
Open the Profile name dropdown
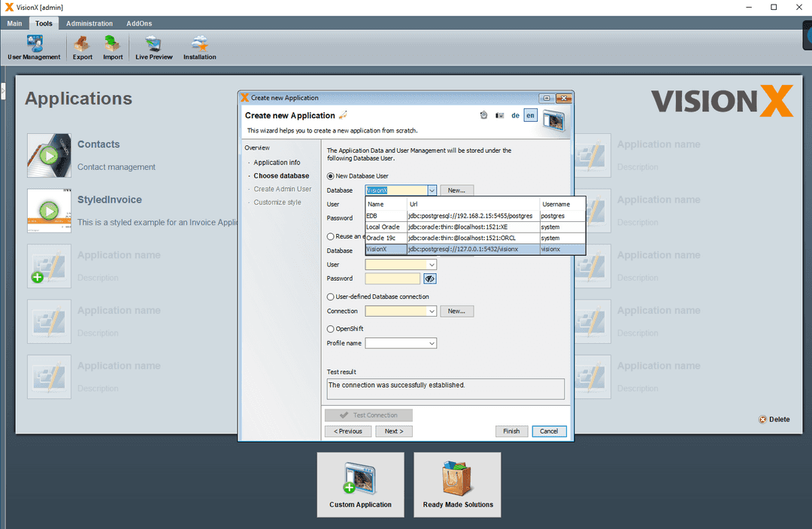point(431,343)
